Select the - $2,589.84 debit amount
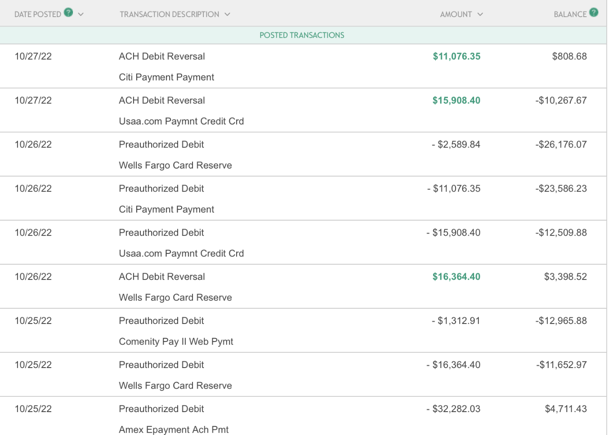This screenshot has height=435, width=608. point(456,145)
